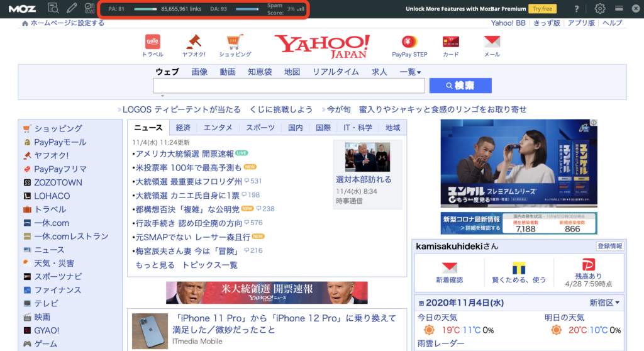
Task: Click 新着確認 mail icon in user panel
Action: click(x=449, y=267)
